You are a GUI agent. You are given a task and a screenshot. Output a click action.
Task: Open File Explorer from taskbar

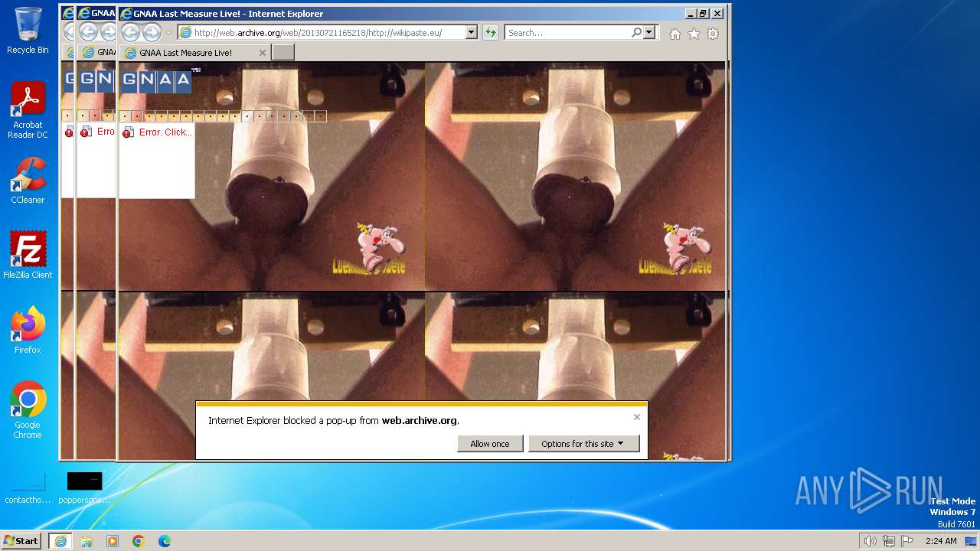pos(87,541)
